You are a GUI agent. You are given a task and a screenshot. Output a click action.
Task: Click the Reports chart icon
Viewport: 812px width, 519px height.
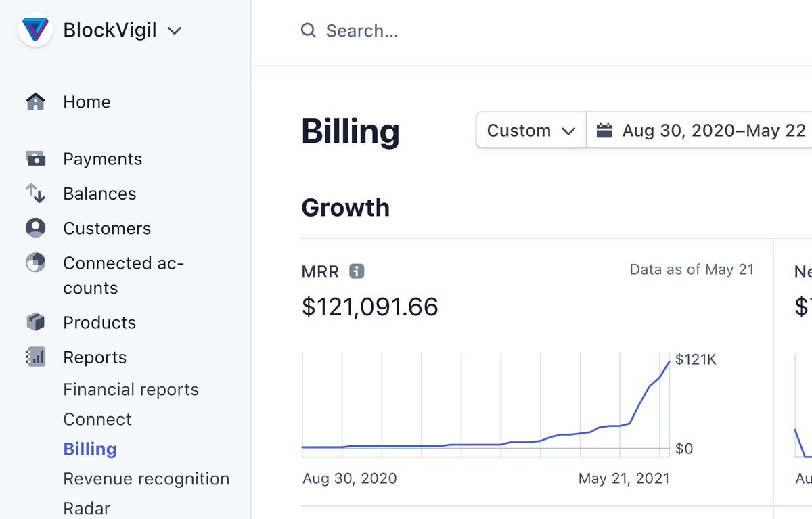click(x=35, y=357)
